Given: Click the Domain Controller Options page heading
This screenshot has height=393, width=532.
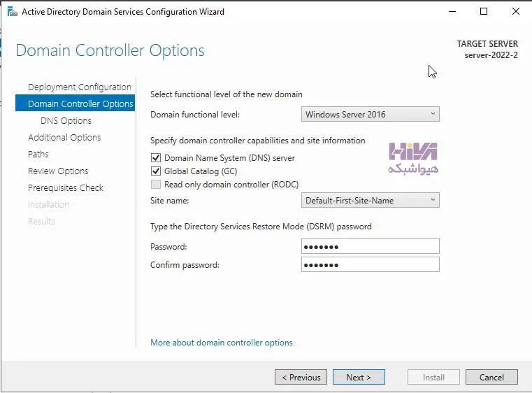Looking at the screenshot, I should tap(110, 50).
